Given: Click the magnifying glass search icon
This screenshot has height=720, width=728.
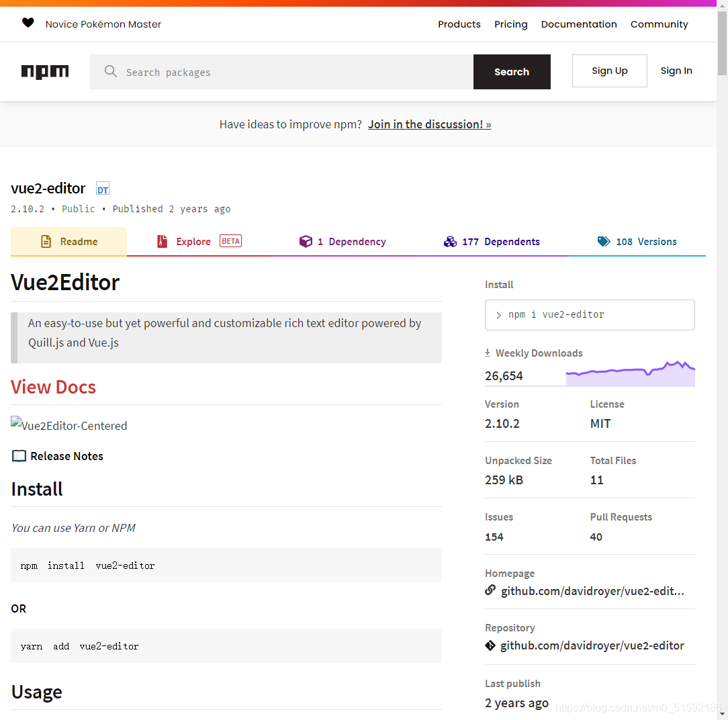Looking at the screenshot, I should click(111, 71).
